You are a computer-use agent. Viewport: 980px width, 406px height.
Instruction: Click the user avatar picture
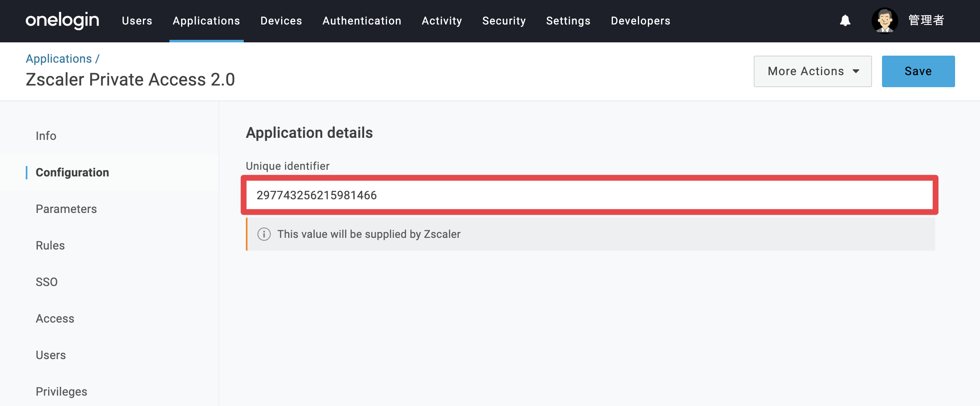coord(884,20)
